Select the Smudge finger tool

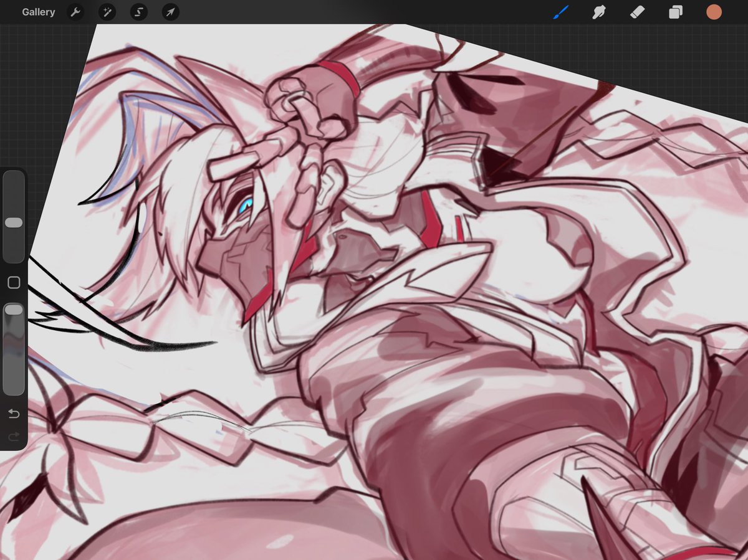[x=599, y=12]
